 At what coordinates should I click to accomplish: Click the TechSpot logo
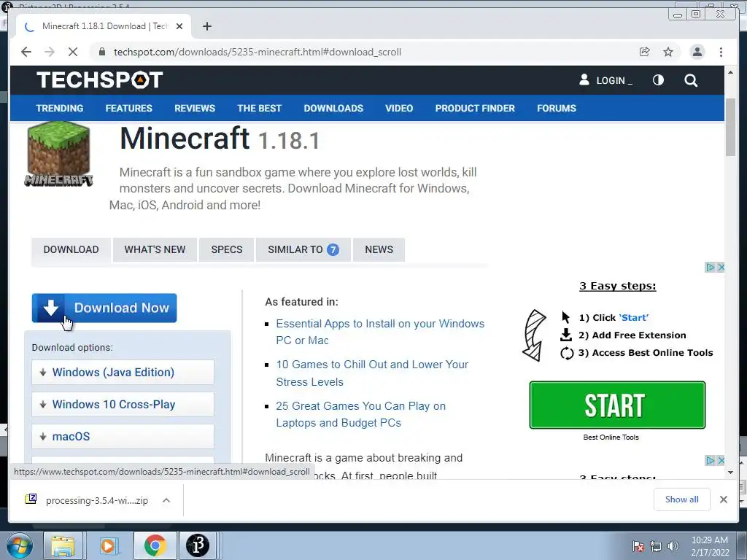click(99, 80)
